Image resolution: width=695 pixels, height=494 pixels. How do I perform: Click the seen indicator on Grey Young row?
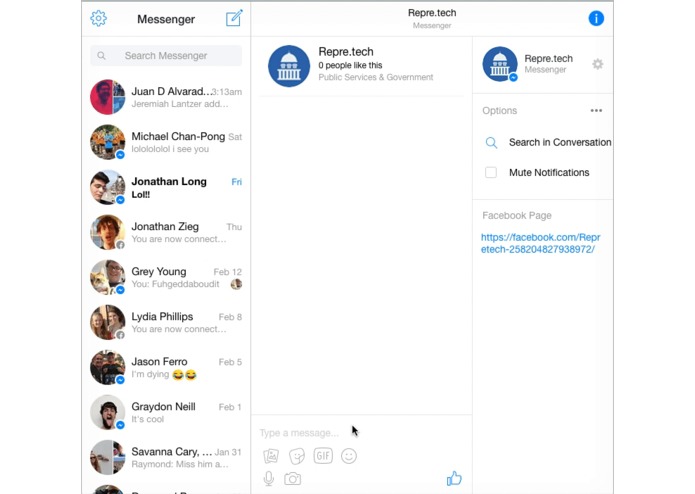click(x=236, y=284)
